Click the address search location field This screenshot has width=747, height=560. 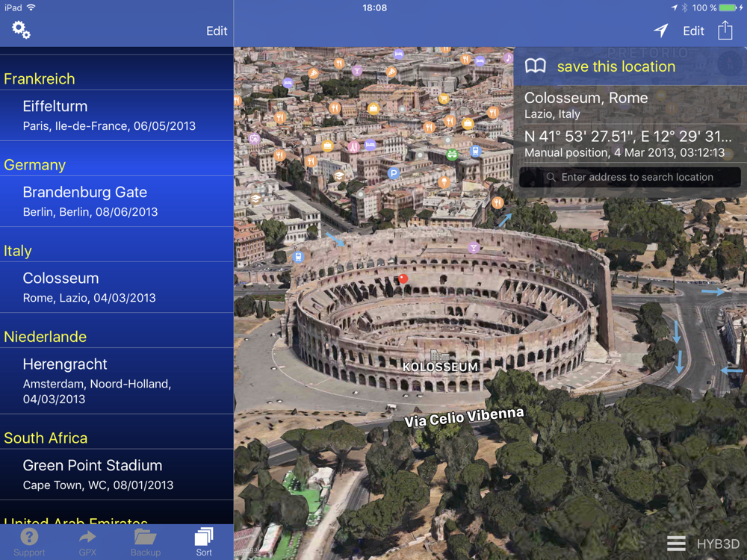(630, 177)
